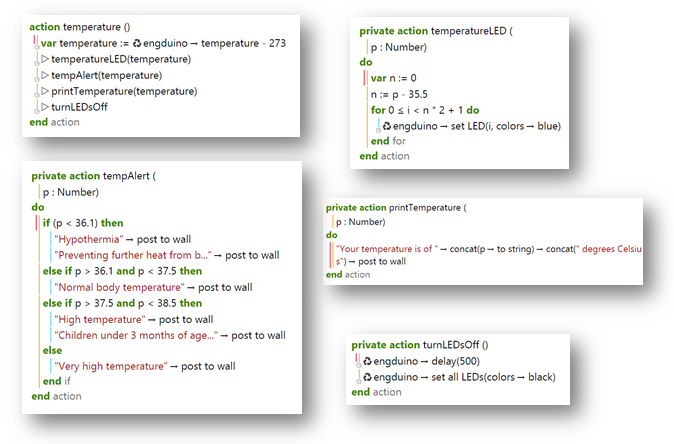Click the triangle icon beside temperatureLED(temperature) call
The width and height of the screenshot is (674, 444).
[44, 59]
